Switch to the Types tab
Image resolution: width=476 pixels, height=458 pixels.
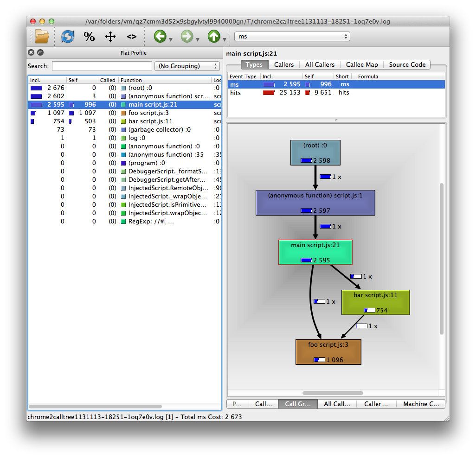(254, 64)
